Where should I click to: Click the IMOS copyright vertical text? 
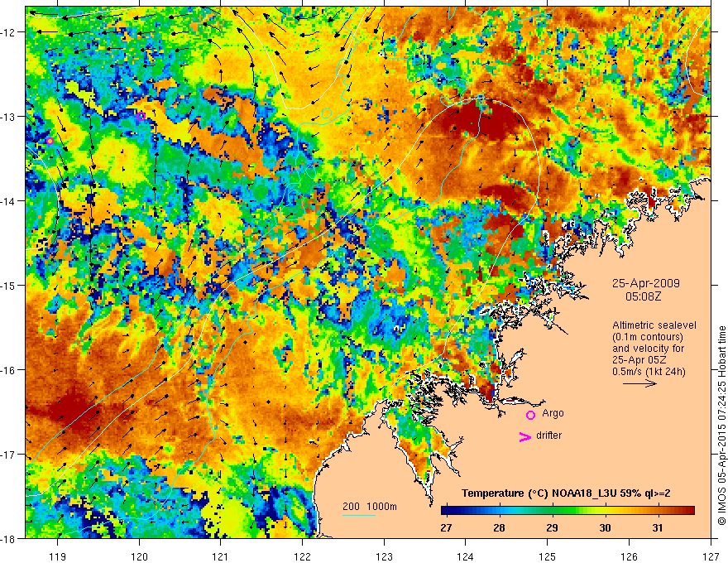[721, 425]
